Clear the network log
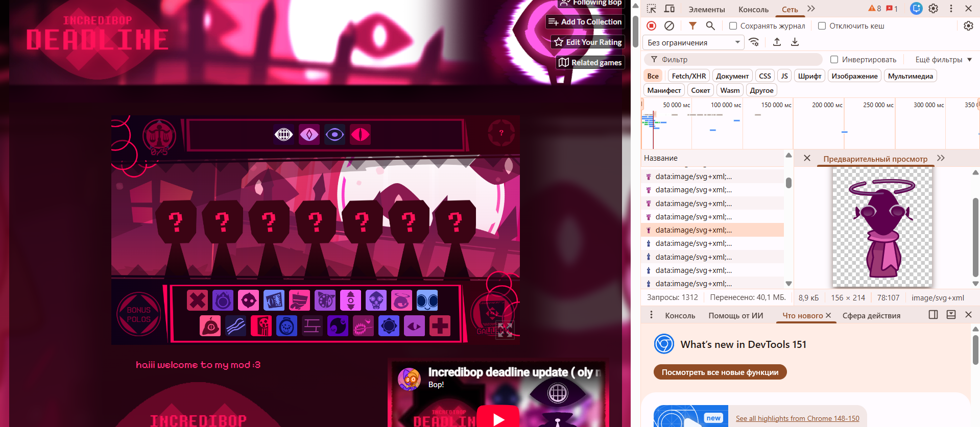Image resolution: width=980 pixels, height=427 pixels. pos(669,26)
